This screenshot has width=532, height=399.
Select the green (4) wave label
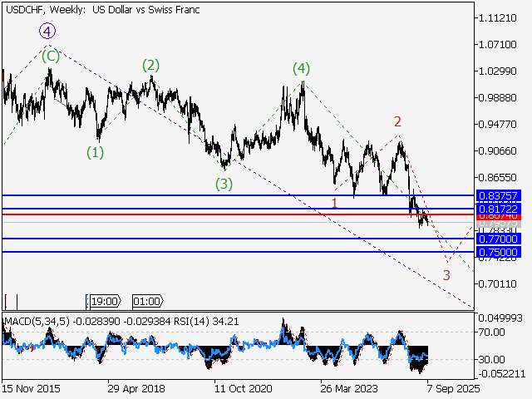pyautogui.click(x=301, y=69)
